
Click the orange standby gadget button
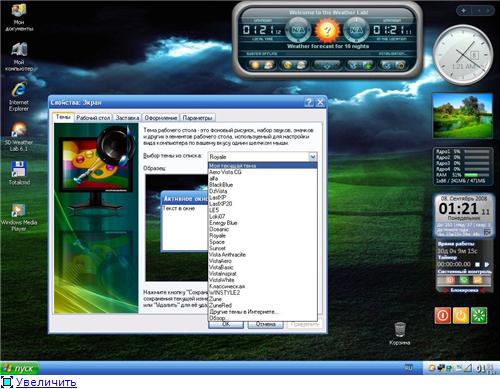[461, 315]
